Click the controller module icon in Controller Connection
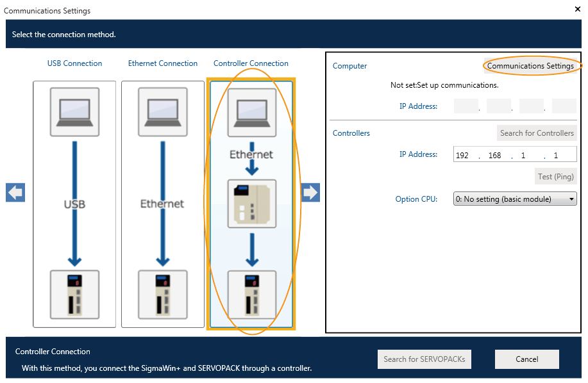 coord(252,204)
